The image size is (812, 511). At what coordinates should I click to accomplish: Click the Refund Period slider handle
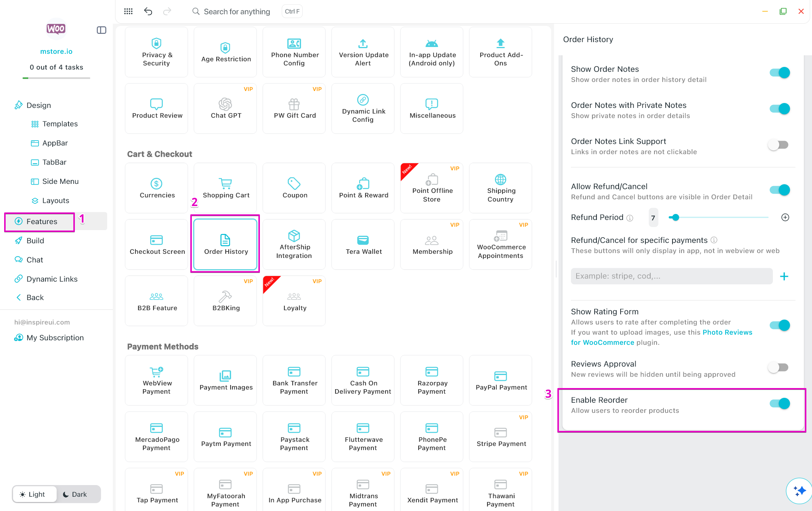(x=676, y=217)
